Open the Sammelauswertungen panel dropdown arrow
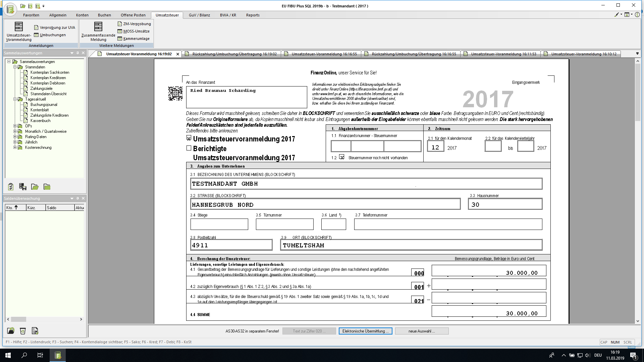644x362 pixels. point(72,53)
